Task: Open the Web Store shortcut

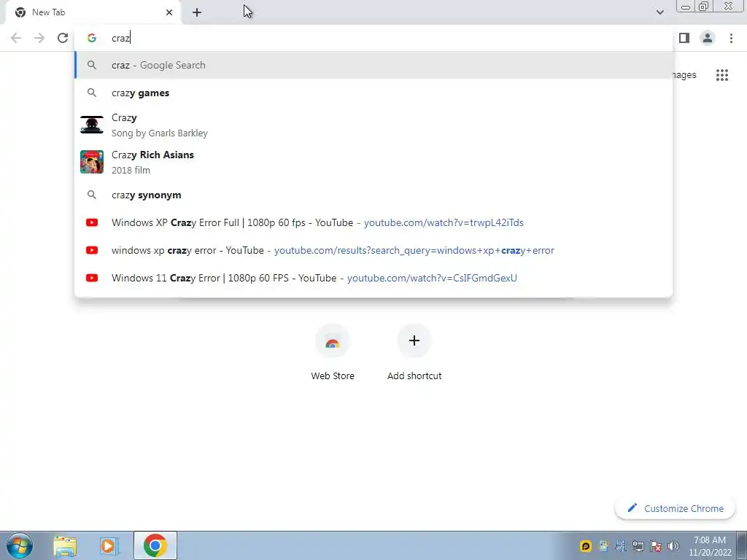Action: point(333,352)
